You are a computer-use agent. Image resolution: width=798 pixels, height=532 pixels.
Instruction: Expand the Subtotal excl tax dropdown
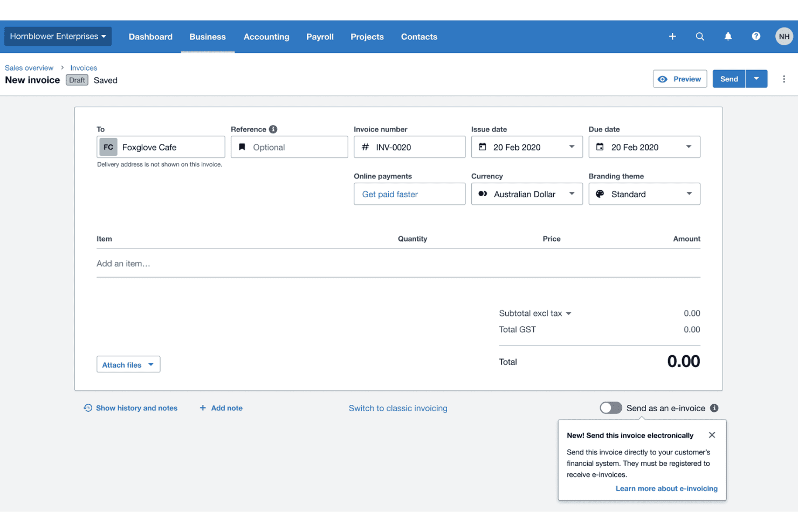tap(568, 314)
